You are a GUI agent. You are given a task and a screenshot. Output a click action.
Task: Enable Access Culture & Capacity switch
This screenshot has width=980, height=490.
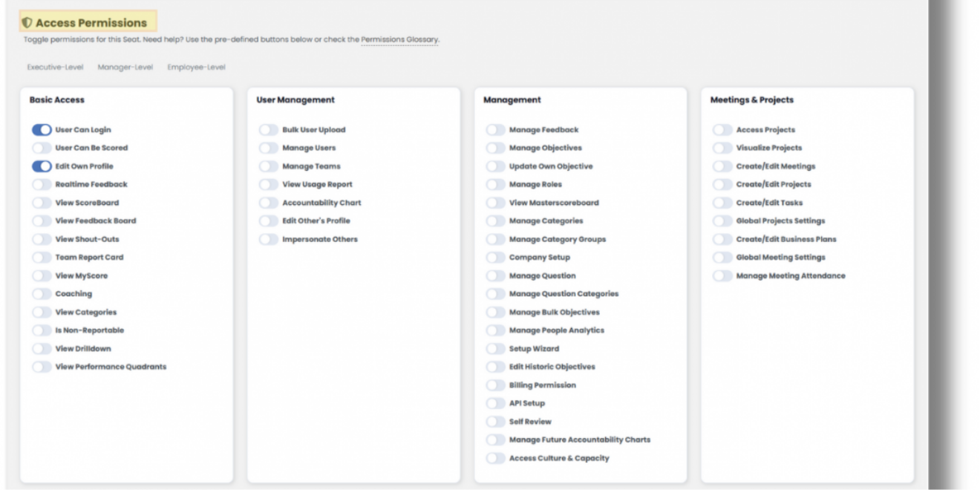496,458
